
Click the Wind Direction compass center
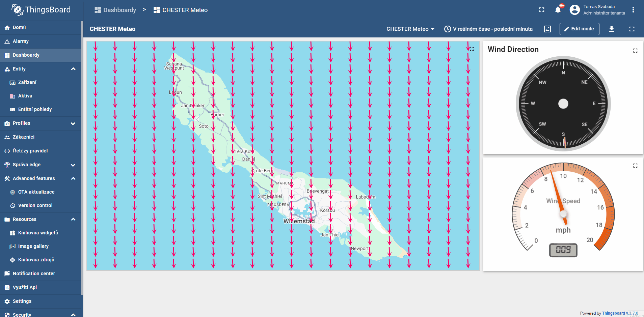563,104
